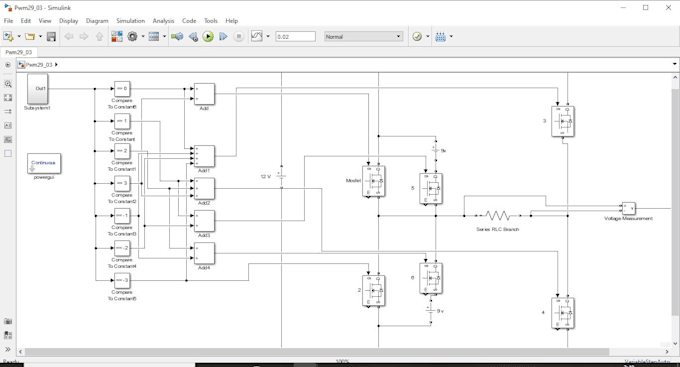Click the Open folder icon
The height and width of the screenshot is (367, 680).
pos(30,36)
